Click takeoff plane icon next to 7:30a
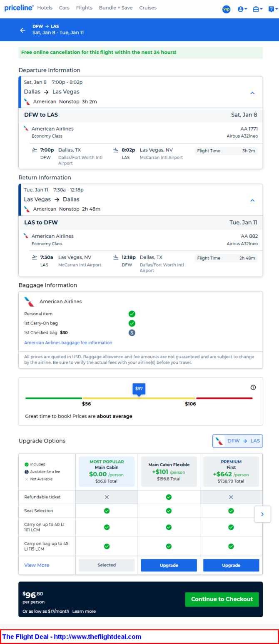 35,257
